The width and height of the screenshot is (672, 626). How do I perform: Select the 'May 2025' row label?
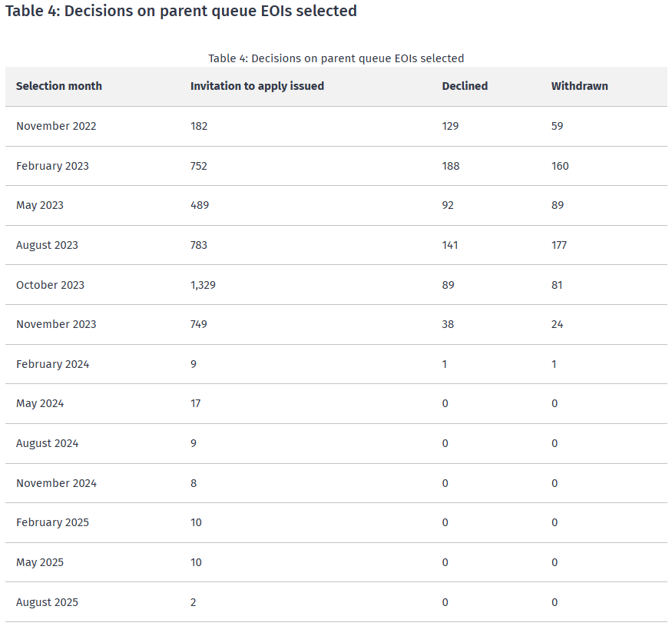[x=40, y=562]
